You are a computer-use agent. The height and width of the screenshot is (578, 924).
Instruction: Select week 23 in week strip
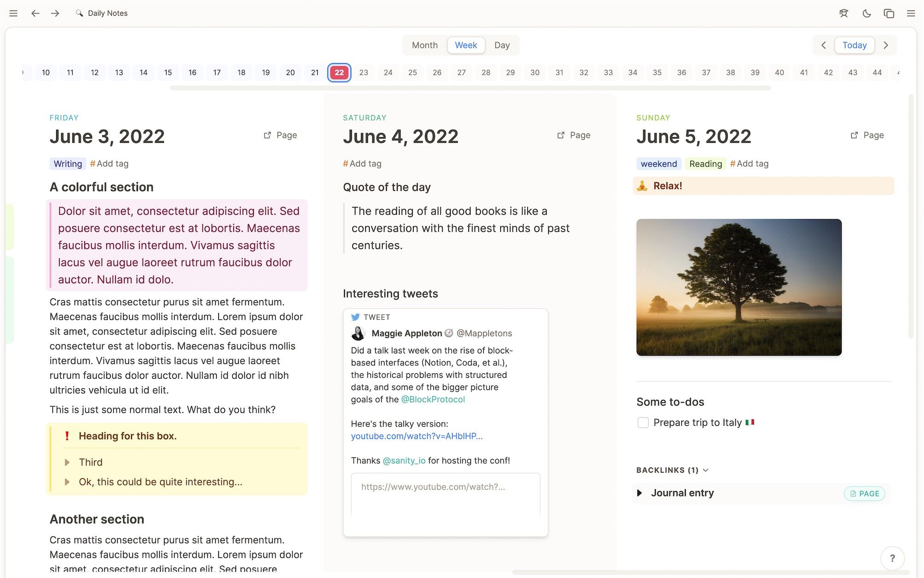tap(363, 72)
